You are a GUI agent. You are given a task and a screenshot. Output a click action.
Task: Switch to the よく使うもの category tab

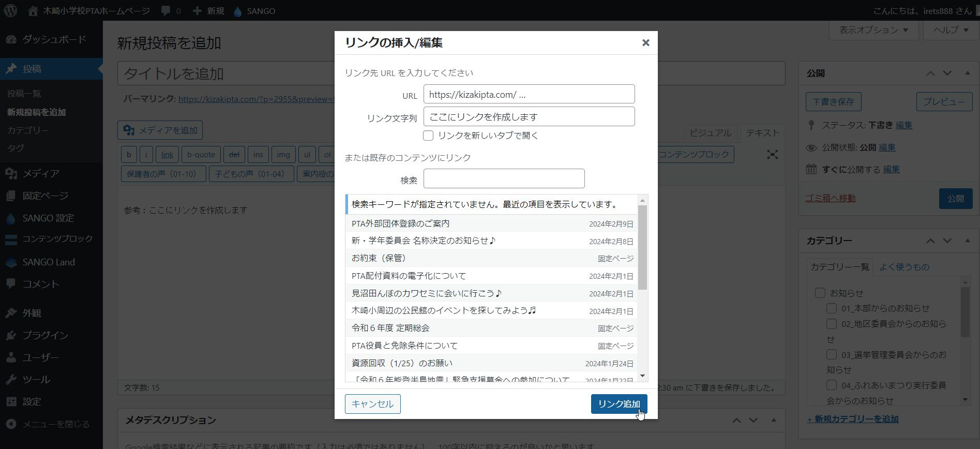click(904, 267)
